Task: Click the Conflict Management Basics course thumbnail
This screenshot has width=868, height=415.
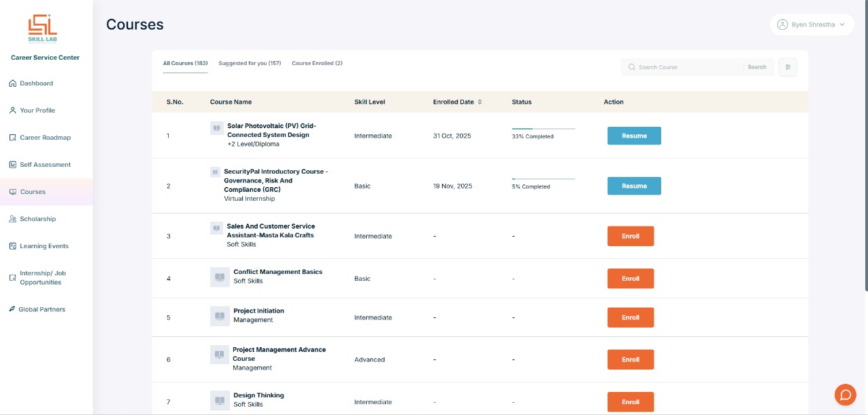Action: [x=220, y=277]
